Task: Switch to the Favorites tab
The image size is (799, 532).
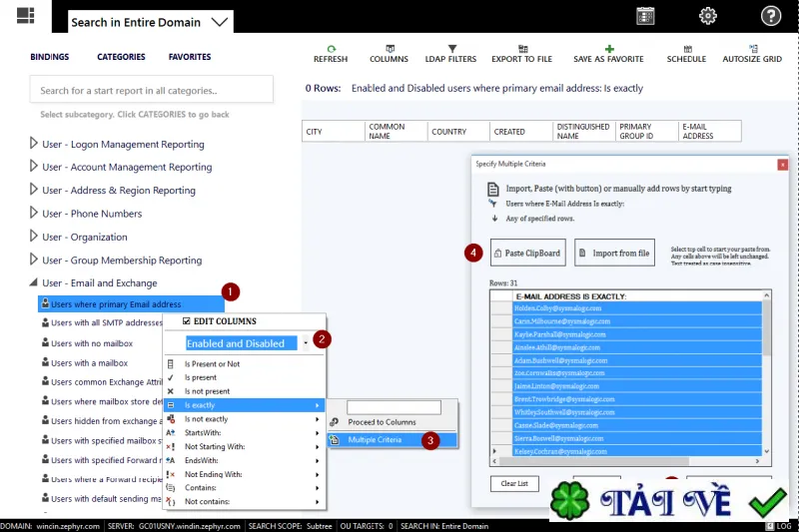Action: pos(190,57)
